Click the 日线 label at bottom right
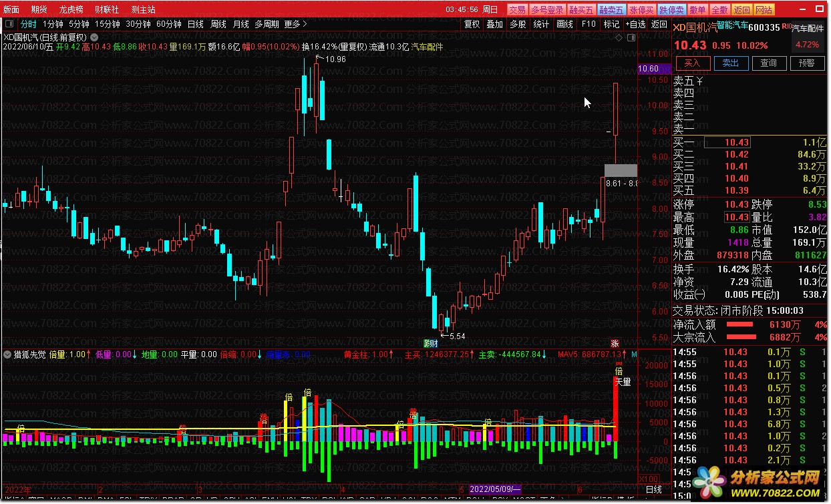The height and width of the screenshot is (504, 831). pyautogui.click(x=654, y=491)
